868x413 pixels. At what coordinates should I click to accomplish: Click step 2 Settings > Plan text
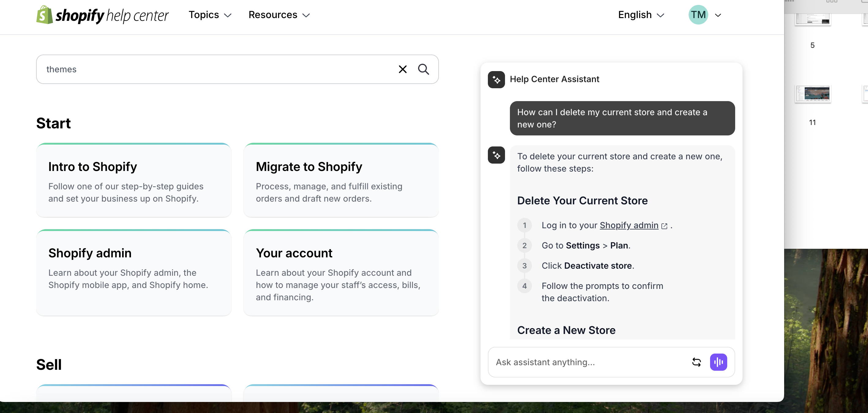586,245
